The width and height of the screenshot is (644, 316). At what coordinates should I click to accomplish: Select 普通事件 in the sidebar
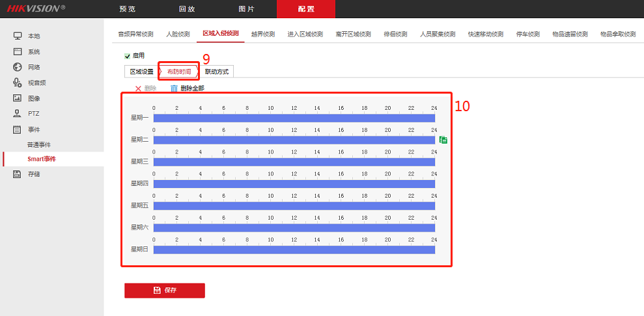[38, 144]
